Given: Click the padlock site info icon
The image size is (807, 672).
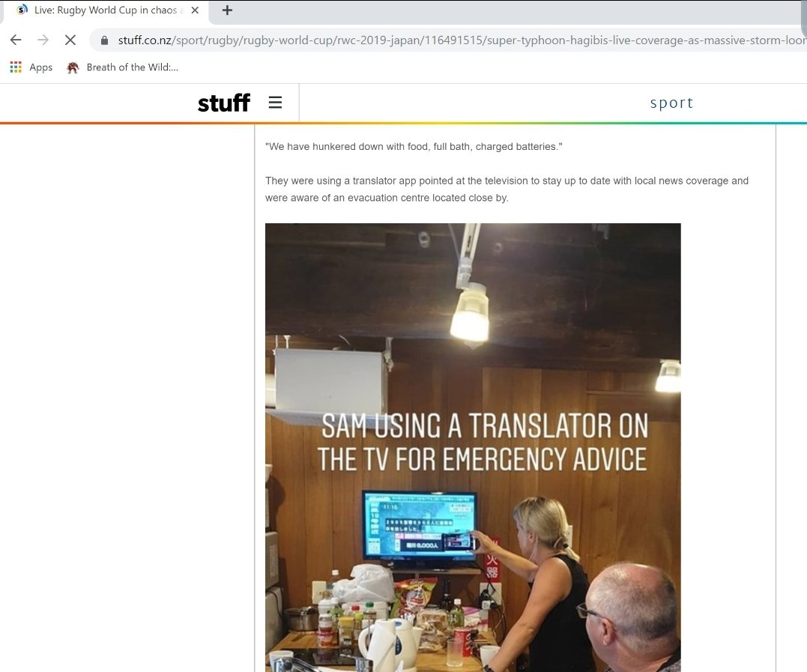Looking at the screenshot, I should (104, 40).
